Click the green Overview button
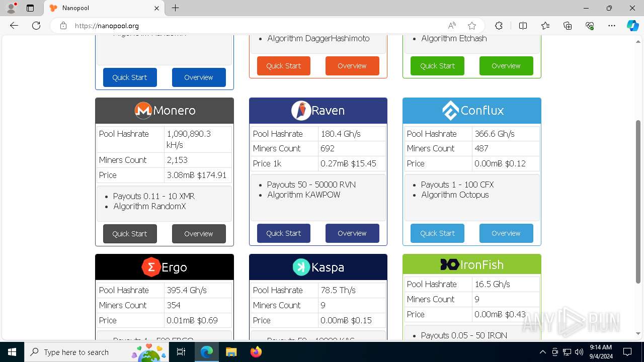Image resolution: width=644 pixels, height=362 pixels. click(506, 66)
